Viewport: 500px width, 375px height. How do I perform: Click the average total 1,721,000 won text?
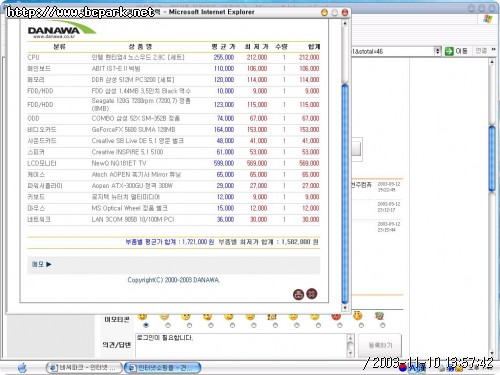click(x=170, y=242)
